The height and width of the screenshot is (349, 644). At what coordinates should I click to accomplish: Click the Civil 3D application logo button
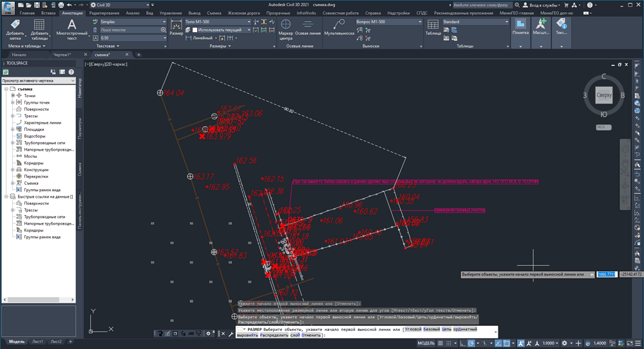tap(8, 7)
